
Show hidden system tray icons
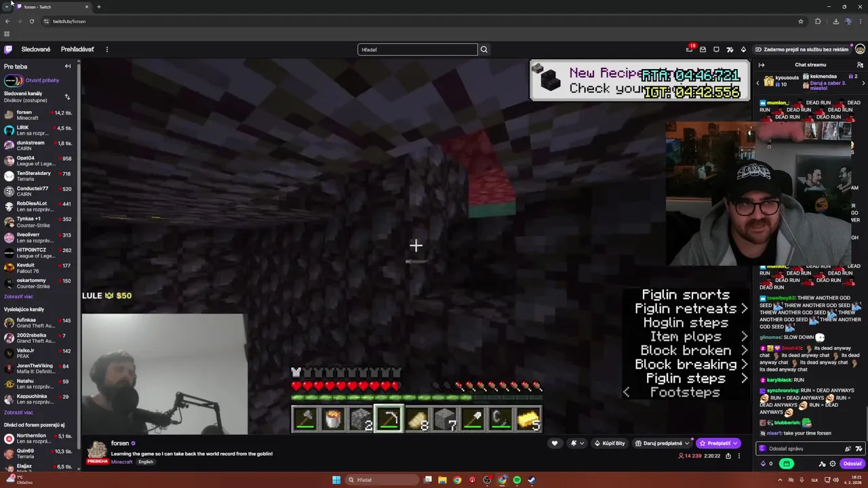click(x=780, y=480)
